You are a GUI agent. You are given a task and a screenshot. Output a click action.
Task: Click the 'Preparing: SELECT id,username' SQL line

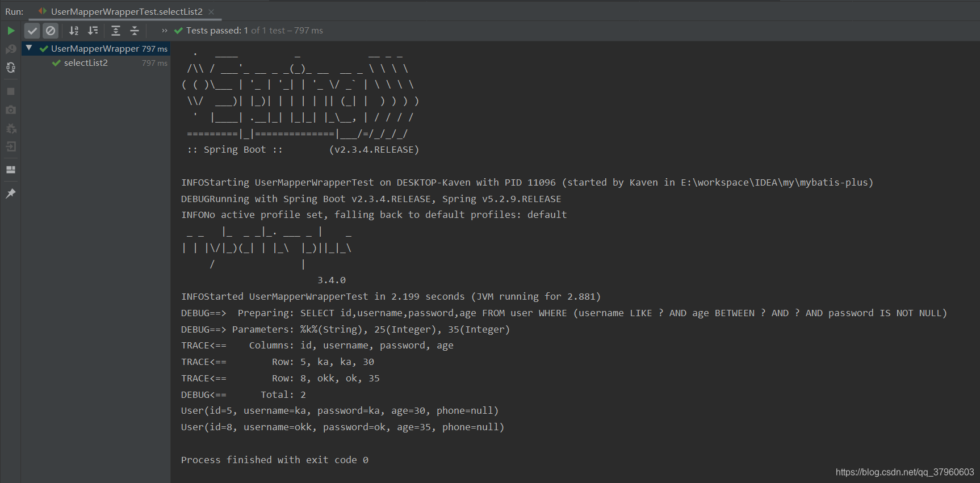click(x=564, y=313)
